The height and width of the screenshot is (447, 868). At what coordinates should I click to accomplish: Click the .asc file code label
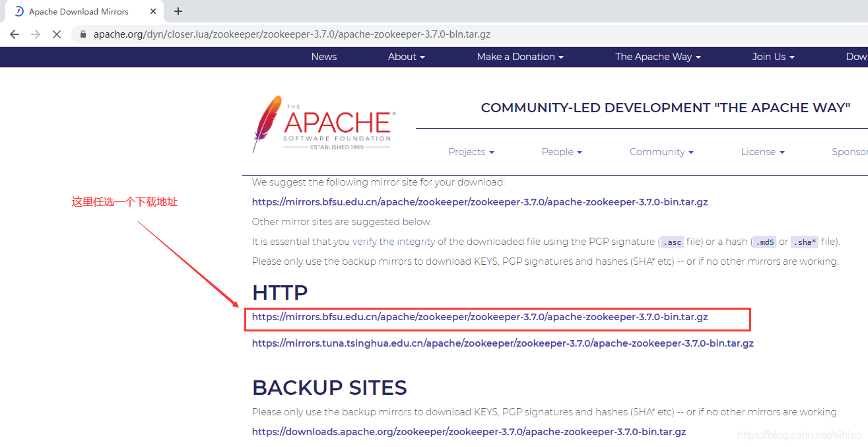[x=672, y=242]
